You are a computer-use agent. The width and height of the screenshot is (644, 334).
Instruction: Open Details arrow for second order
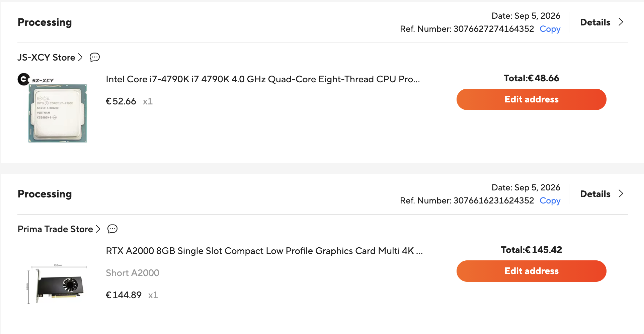click(x=621, y=194)
